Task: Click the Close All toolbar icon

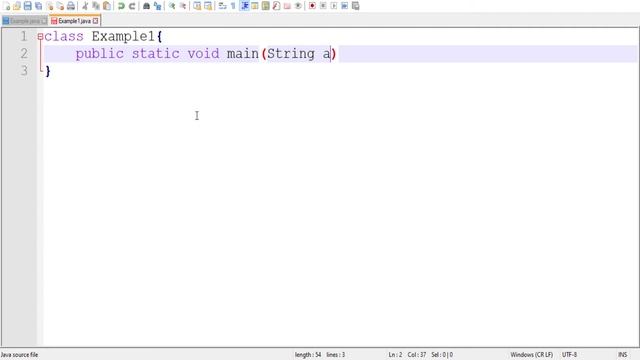Action: tap(60, 6)
